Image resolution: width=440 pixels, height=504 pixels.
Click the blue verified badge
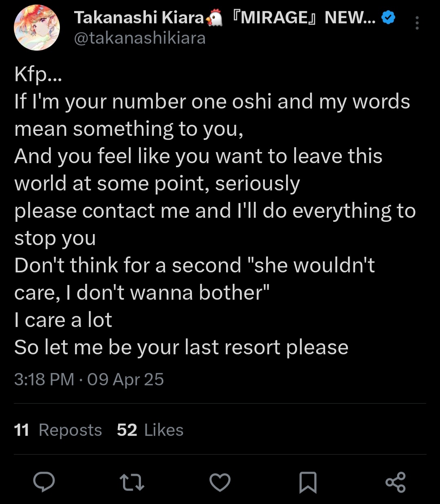point(389,18)
